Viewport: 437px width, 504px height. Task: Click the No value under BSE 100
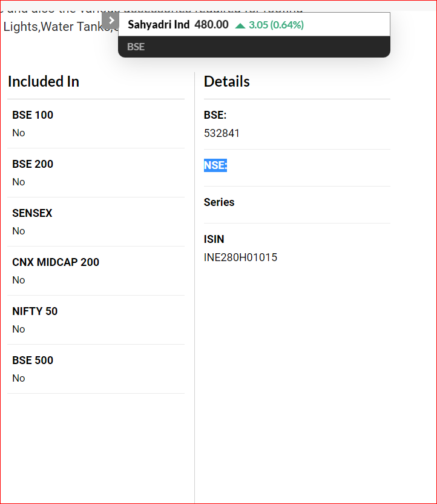point(19,133)
